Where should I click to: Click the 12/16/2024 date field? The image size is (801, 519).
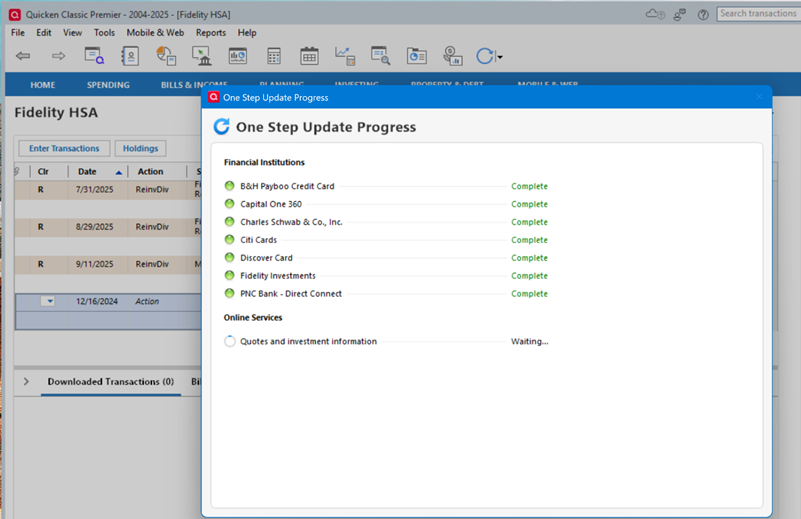tap(97, 301)
